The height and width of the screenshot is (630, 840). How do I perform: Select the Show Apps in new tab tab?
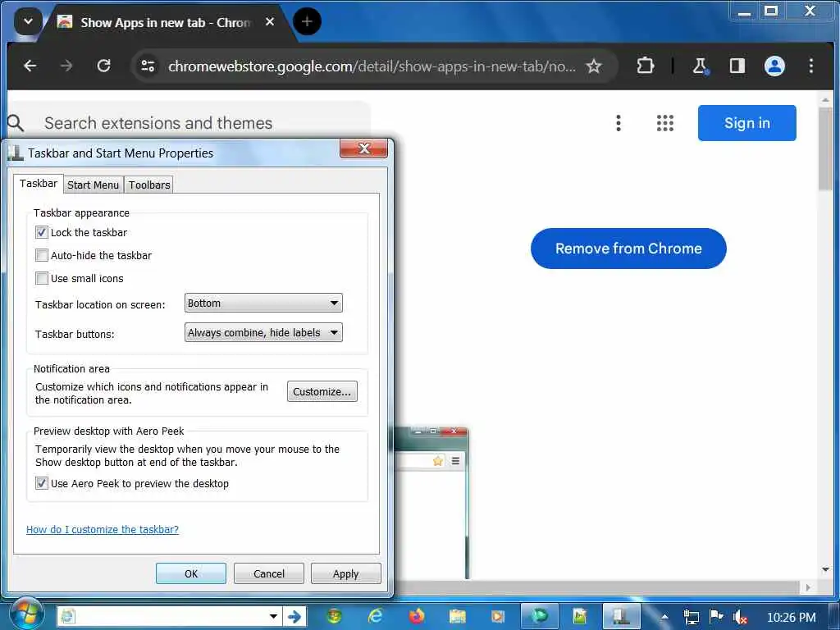pyautogui.click(x=165, y=22)
